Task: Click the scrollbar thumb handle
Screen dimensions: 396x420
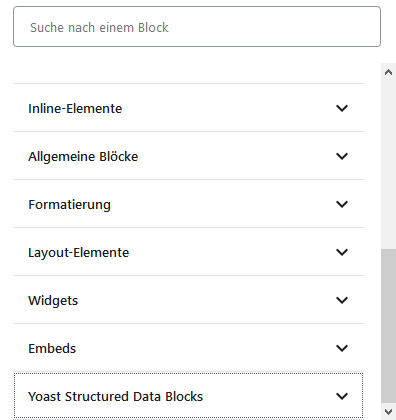Action: (388, 326)
